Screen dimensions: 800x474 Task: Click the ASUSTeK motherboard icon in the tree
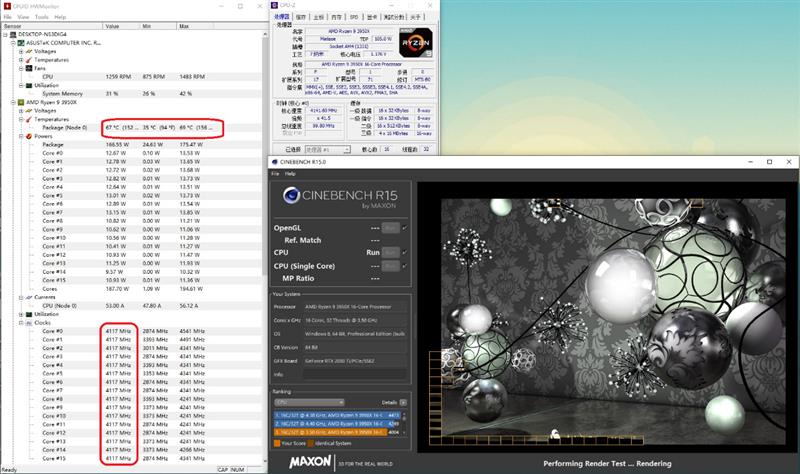click(21, 43)
